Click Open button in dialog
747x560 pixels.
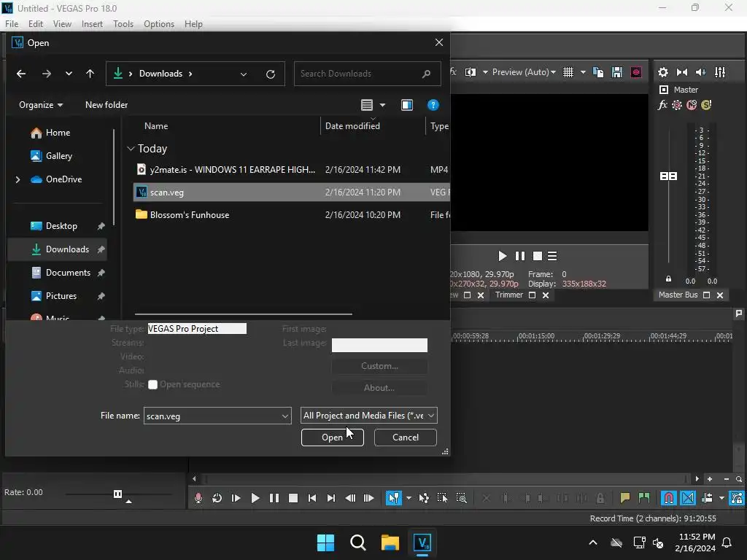(332, 437)
